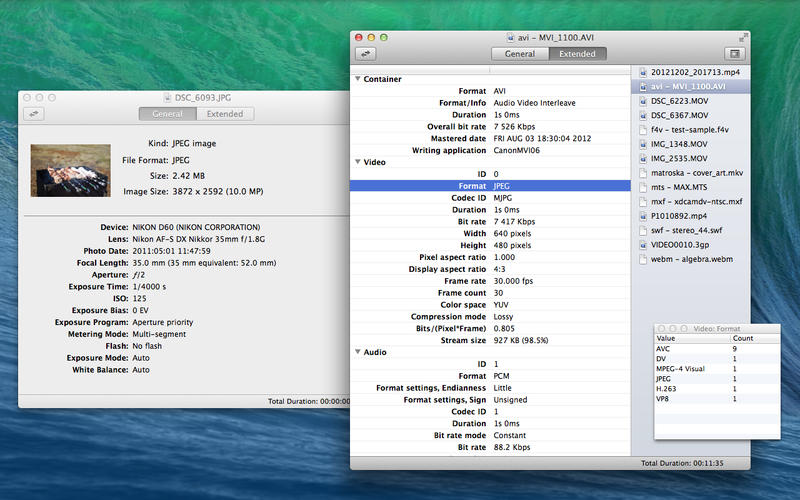Collapse the Container section
The image size is (800, 500).
coord(358,78)
